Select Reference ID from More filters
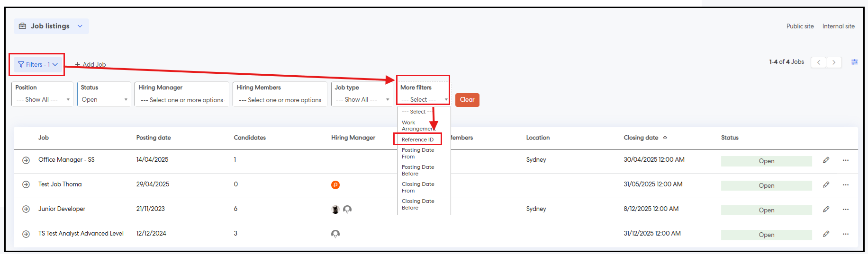The width and height of the screenshot is (868, 254). tap(417, 140)
